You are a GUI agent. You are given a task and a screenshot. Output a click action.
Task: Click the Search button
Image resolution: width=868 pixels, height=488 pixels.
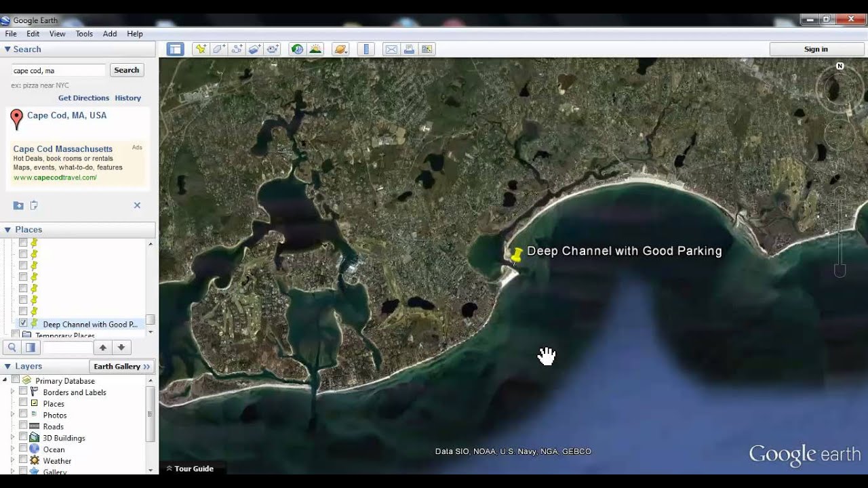(x=127, y=70)
